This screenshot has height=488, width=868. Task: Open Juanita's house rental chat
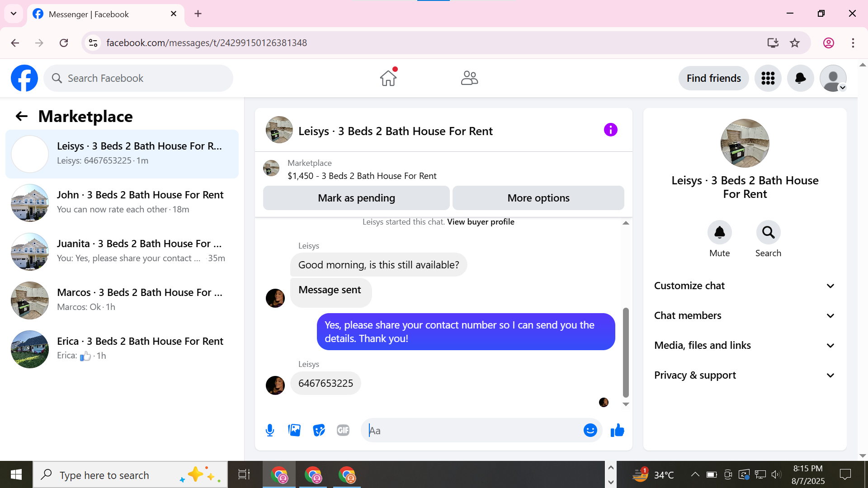122,252
